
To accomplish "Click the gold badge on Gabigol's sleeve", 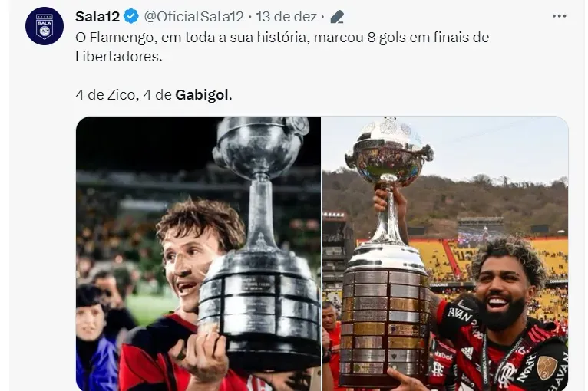I will click(x=547, y=367).
